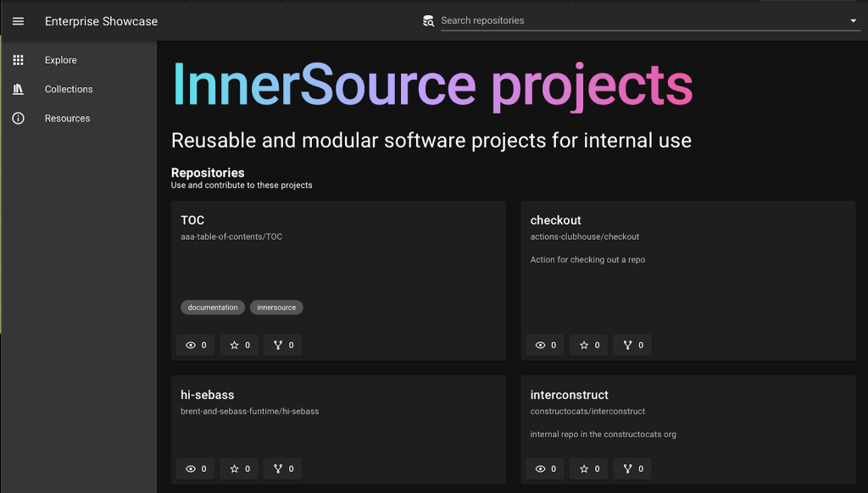Screen dimensions: 868x493
Task: Click the innersource topic tag
Action: (276, 307)
